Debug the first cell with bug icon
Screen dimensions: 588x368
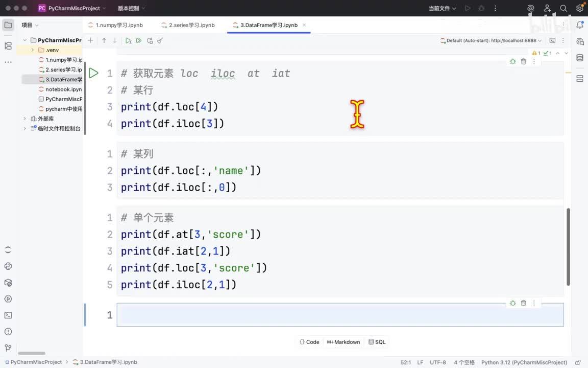(x=512, y=61)
